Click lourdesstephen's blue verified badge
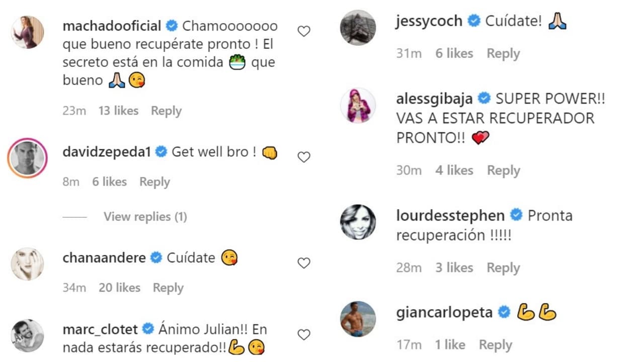The width and height of the screenshot is (644, 362). click(516, 215)
